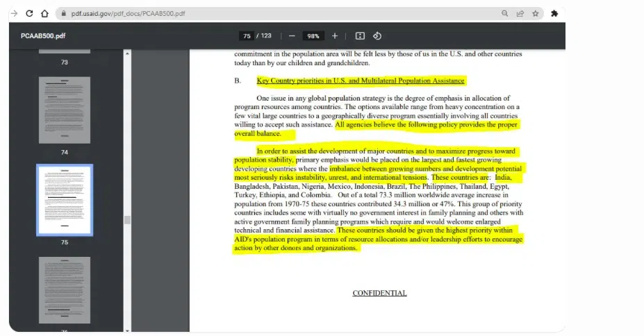Image resolution: width=644 pixels, height=336 pixels.
Task: Edit the 98% zoom level field
Action: [313, 36]
